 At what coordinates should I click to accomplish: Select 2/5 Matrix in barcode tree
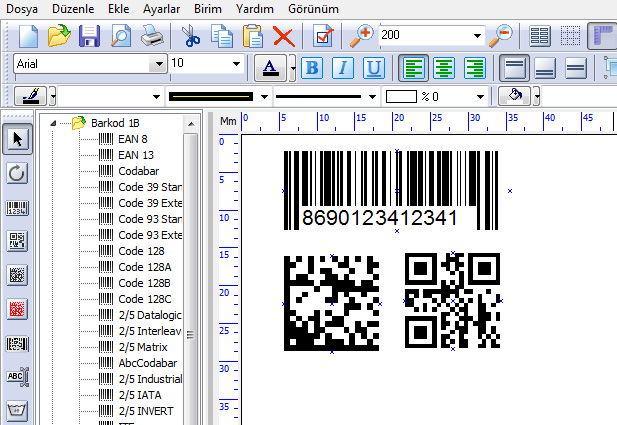(143, 347)
